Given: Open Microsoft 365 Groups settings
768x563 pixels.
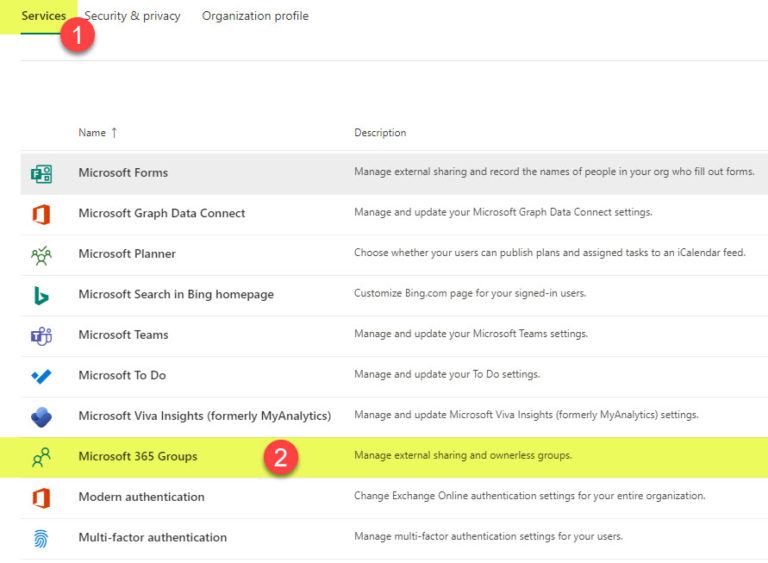Looking at the screenshot, I should pos(138,456).
